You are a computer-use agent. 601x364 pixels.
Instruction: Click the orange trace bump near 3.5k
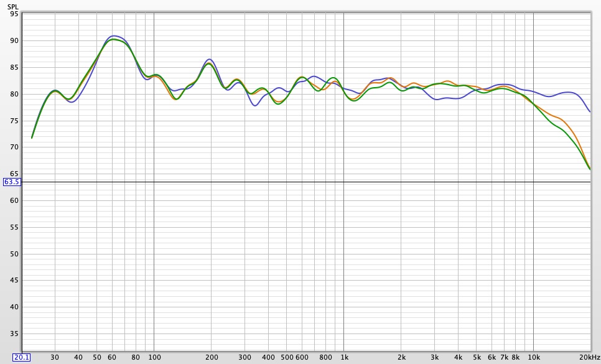(x=447, y=82)
